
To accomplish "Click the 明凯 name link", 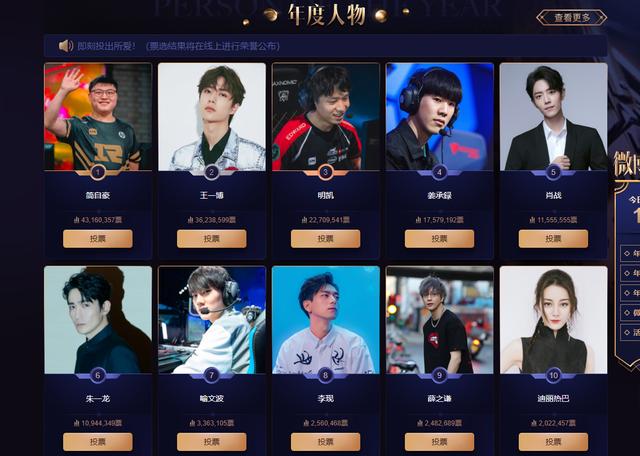I will (325, 195).
